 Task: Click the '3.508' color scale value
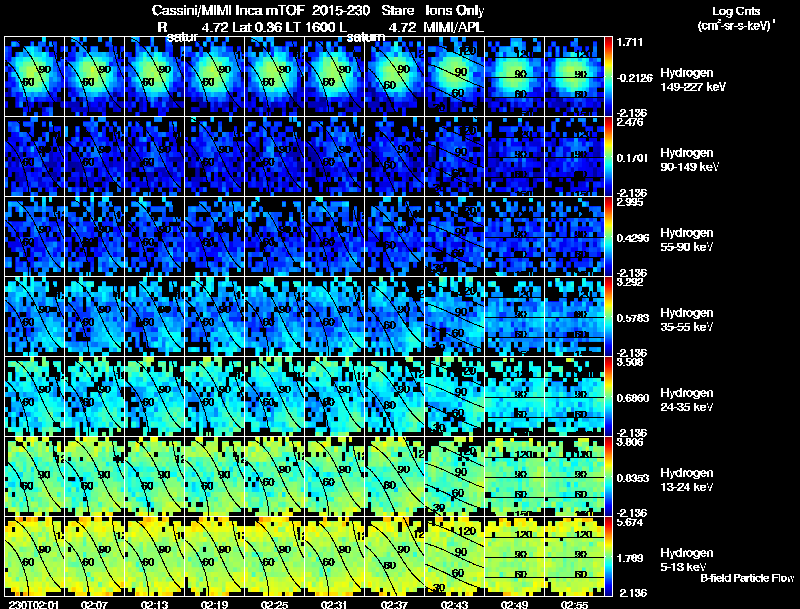[x=630, y=362]
